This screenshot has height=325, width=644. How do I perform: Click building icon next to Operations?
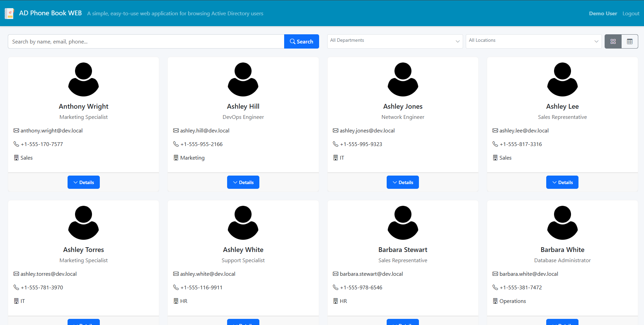coord(495,301)
